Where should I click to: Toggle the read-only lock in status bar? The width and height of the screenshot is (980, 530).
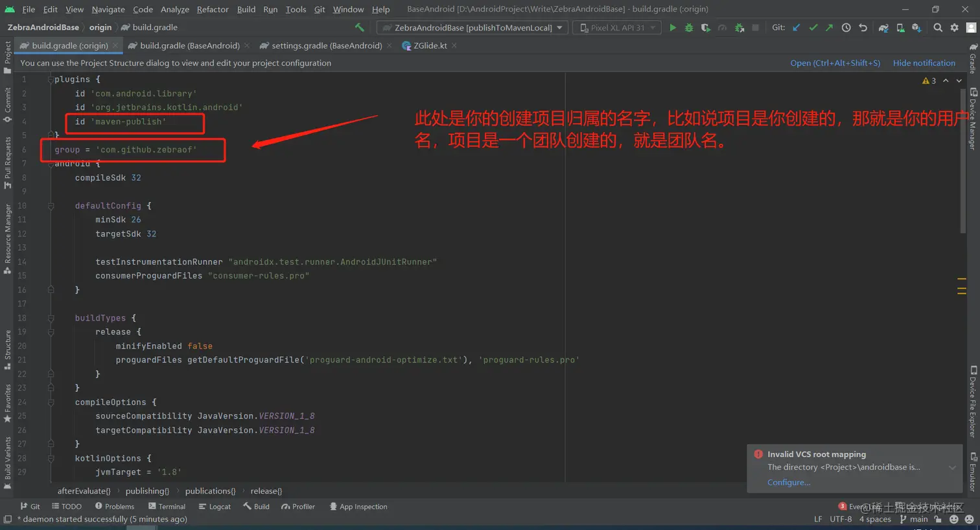(x=938, y=519)
